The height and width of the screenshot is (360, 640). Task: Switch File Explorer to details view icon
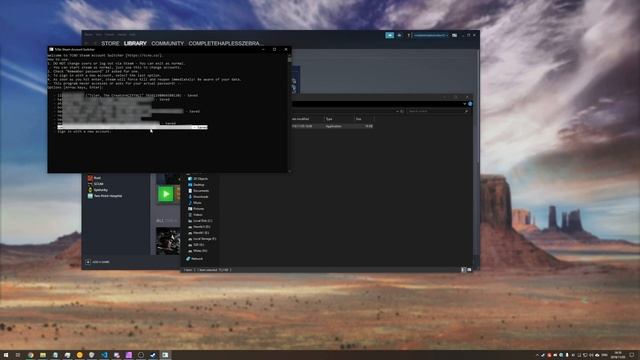[x=463, y=270]
